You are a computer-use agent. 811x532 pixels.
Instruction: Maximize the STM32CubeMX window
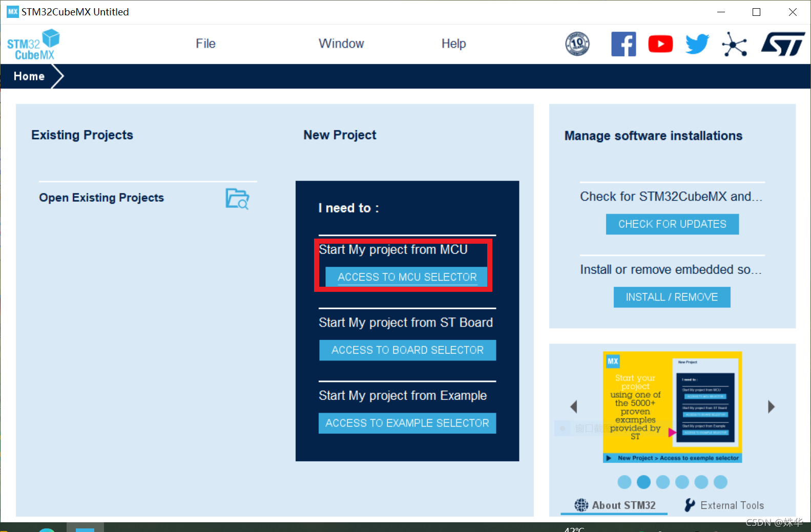coord(756,12)
